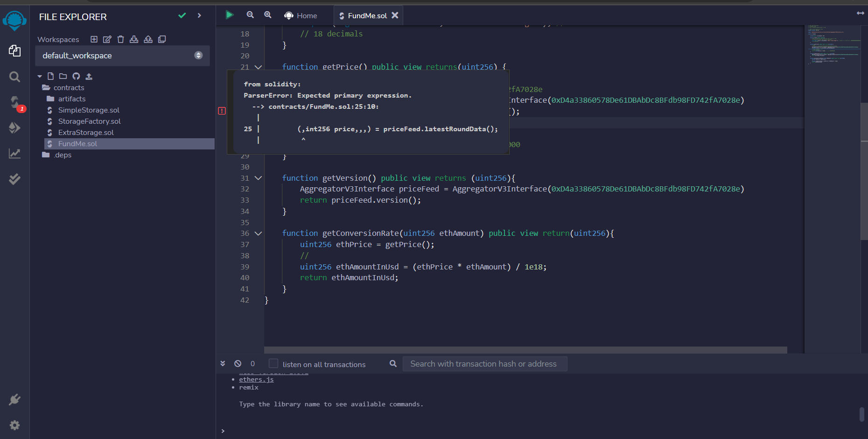Open the Settings gear icon

14,425
